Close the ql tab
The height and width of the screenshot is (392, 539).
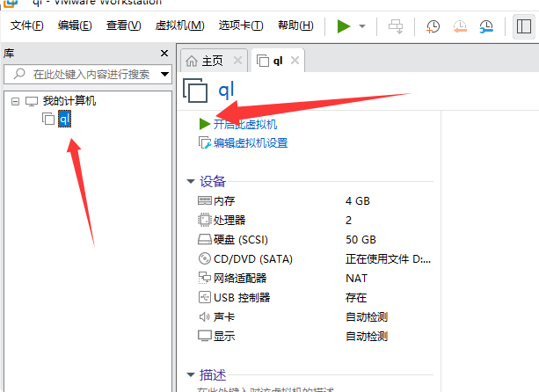coord(295,61)
